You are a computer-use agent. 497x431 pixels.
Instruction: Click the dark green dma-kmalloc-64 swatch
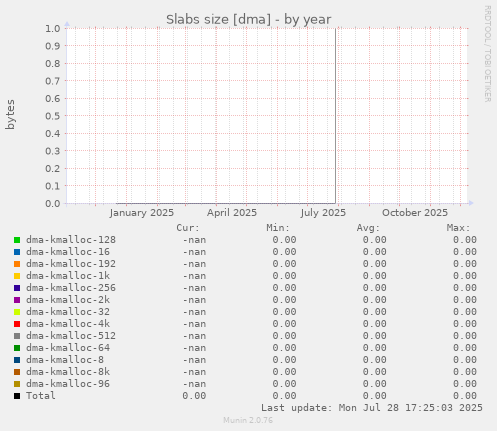(17, 348)
